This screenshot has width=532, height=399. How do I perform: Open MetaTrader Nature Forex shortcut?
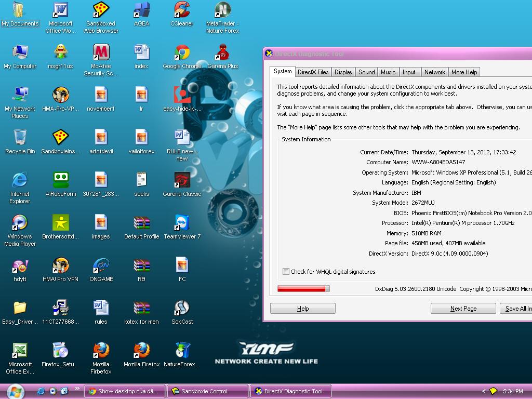(222, 11)
